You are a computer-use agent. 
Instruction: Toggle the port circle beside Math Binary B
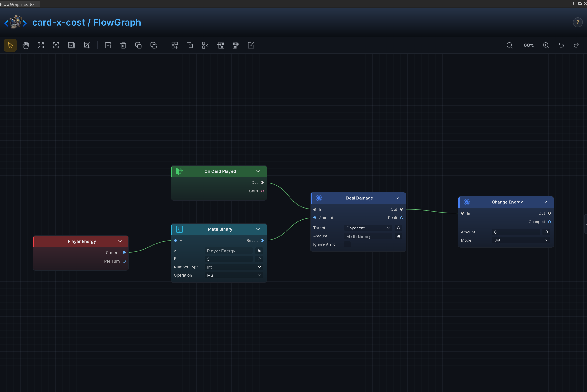[x=259, y=259]
